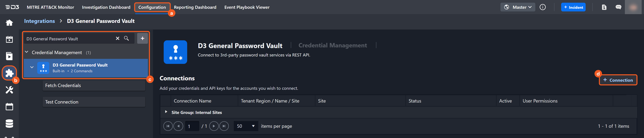Image resolution: width=644 pixels, height=138 pixels.
Task: Open the Reporting Dashboard tab
Action: coord(195,7)
